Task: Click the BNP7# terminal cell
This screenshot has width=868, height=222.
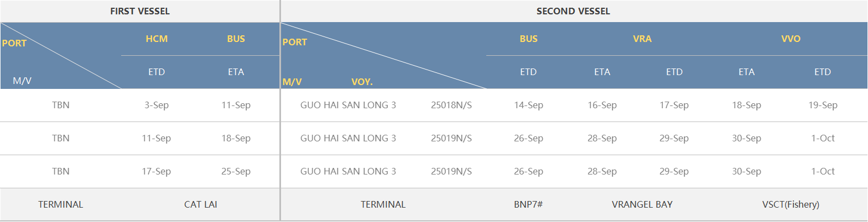Action: tap(528, 204)
